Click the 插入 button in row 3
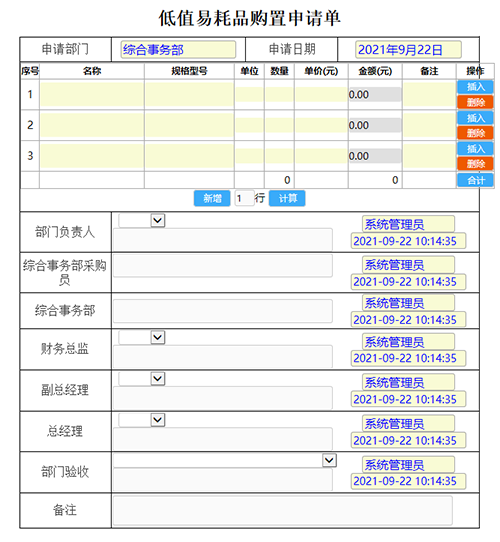500x542 pixels. (x=475, y=149)
